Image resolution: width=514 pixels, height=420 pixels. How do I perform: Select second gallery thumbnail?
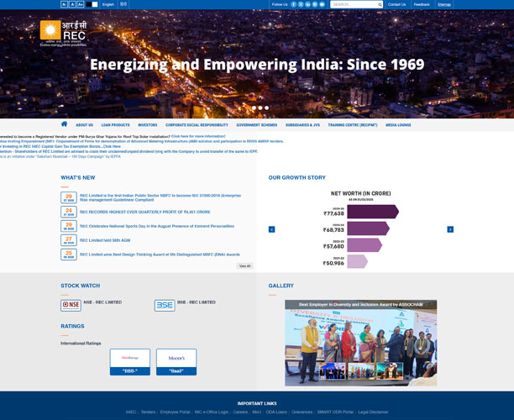click(361, 370)
